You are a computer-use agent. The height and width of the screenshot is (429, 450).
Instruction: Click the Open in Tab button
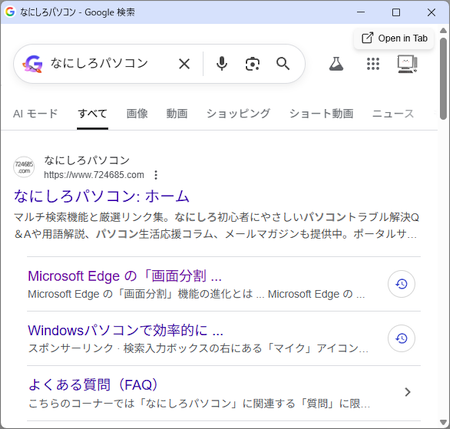point(394,38)
